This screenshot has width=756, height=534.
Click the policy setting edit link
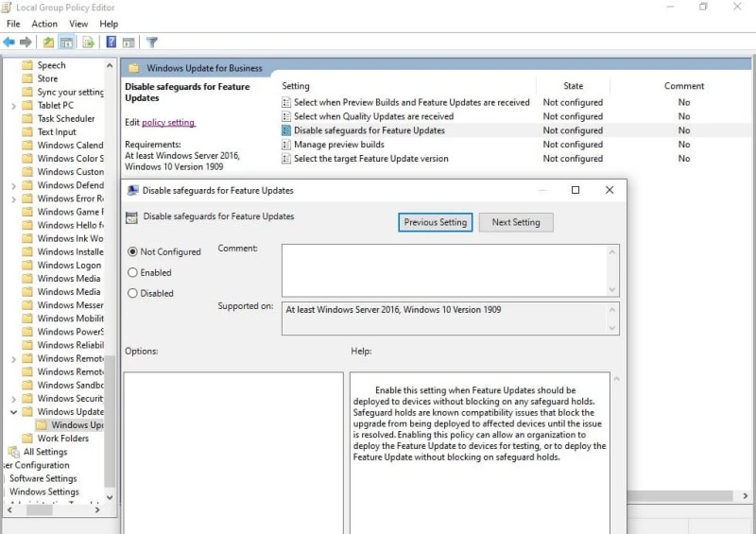click(168, 123)
